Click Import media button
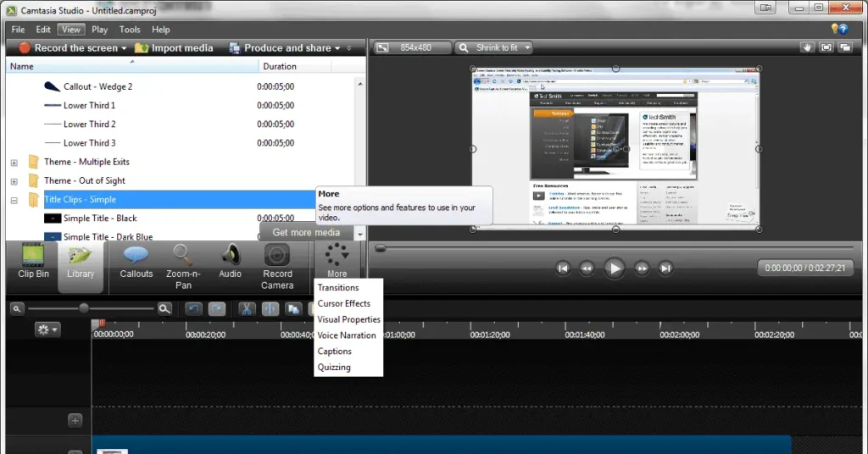This screenshot has width=868, height=454. [x=174, y=48]
